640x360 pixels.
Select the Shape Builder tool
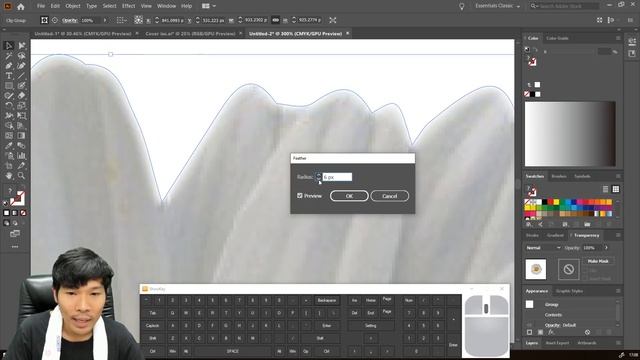coord(9,126)
